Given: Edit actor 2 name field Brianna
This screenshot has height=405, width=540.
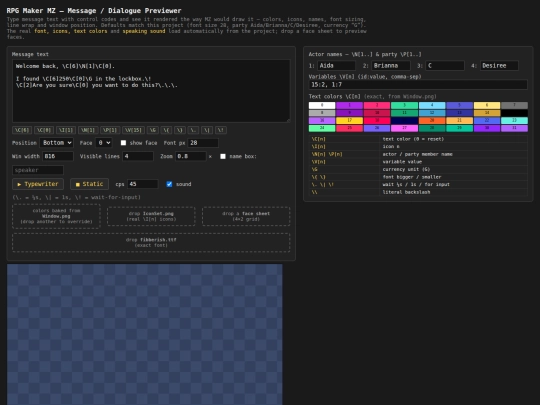Looking at the screenshot, I should [391, 65].
